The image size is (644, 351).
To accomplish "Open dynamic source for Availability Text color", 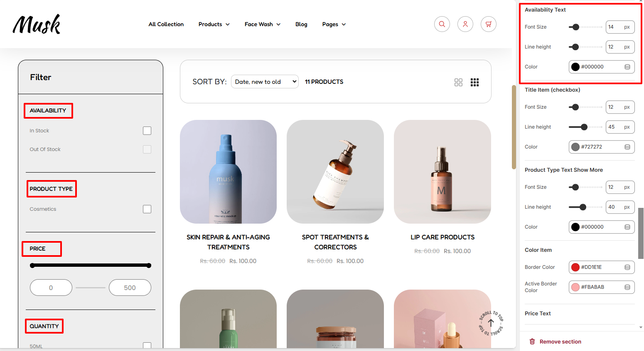I will [627, 67].
